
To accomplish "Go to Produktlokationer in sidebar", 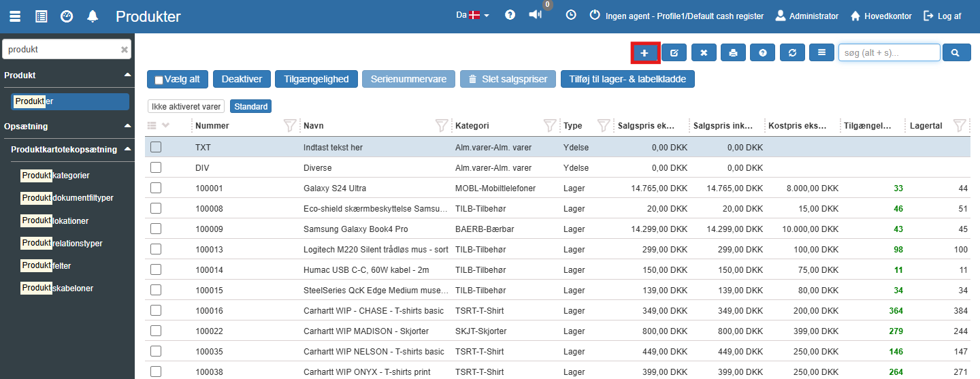I will point(55,220).
